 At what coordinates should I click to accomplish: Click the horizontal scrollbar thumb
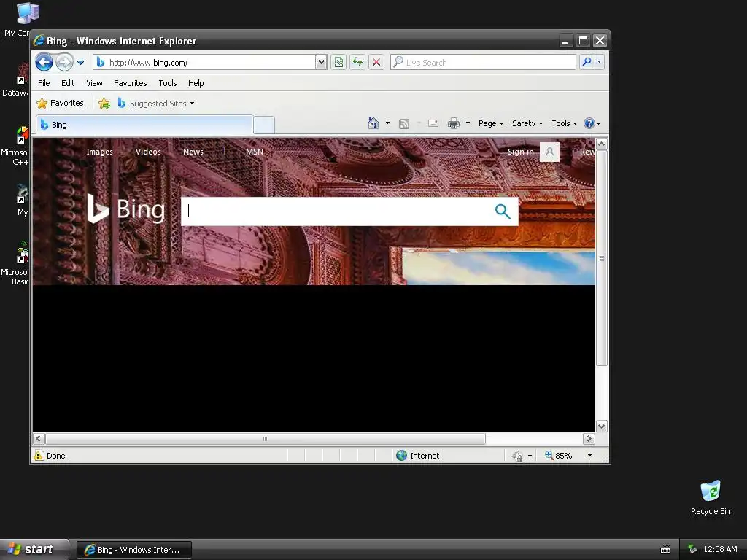266,438
